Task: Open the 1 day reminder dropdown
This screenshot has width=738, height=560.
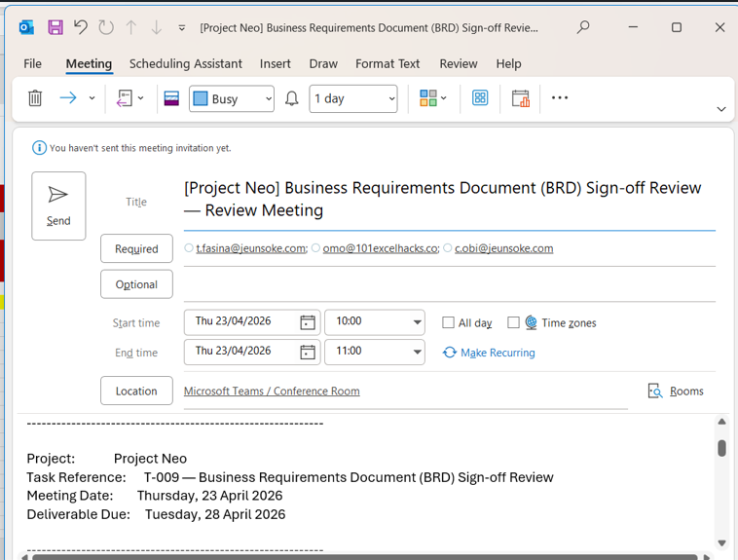Action: (353, 98)
